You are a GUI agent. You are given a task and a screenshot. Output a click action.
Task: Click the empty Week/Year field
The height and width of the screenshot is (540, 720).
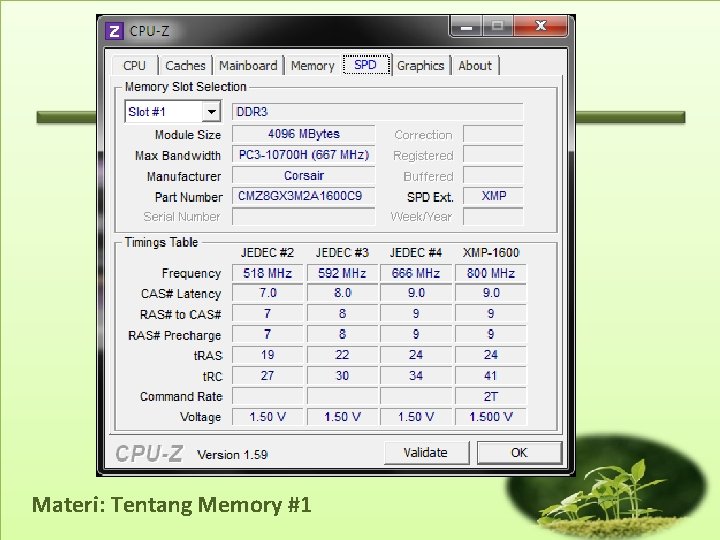click(493, 216)
